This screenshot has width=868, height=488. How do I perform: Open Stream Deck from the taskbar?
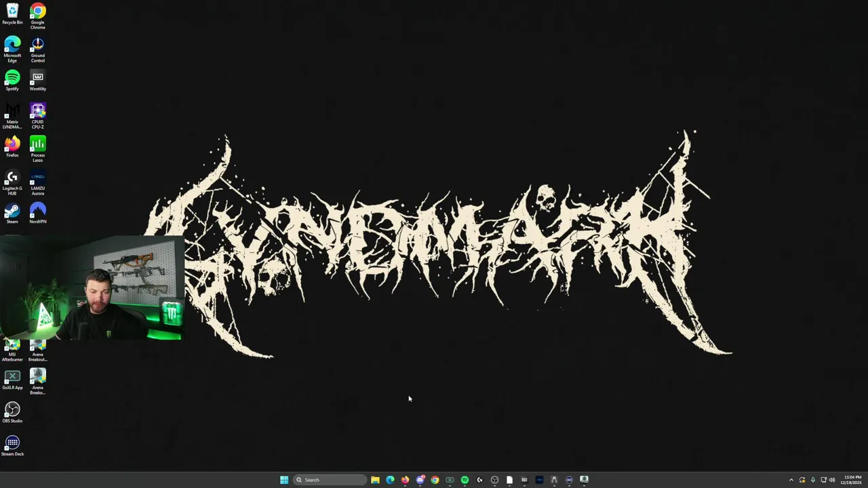569,480
